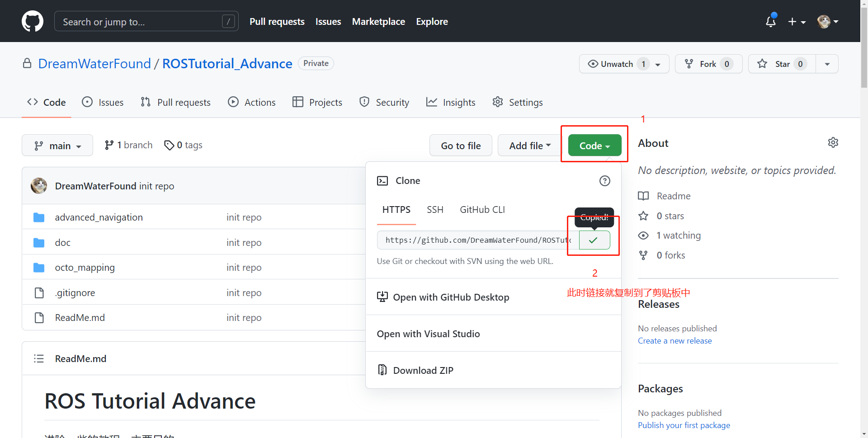
Task: Open the GitHub home logo
Action: coord(33,21)
